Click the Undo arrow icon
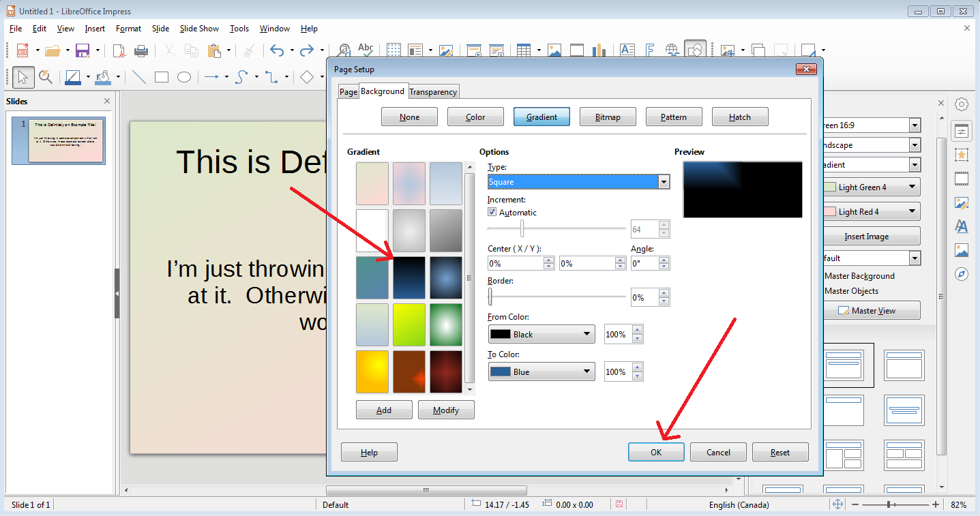 [277, 50]
